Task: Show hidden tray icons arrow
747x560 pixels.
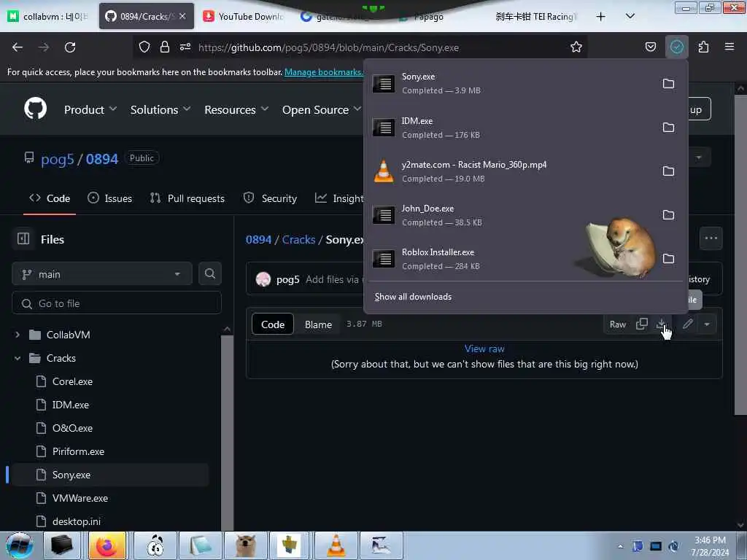Action: [x=620, y=546]
